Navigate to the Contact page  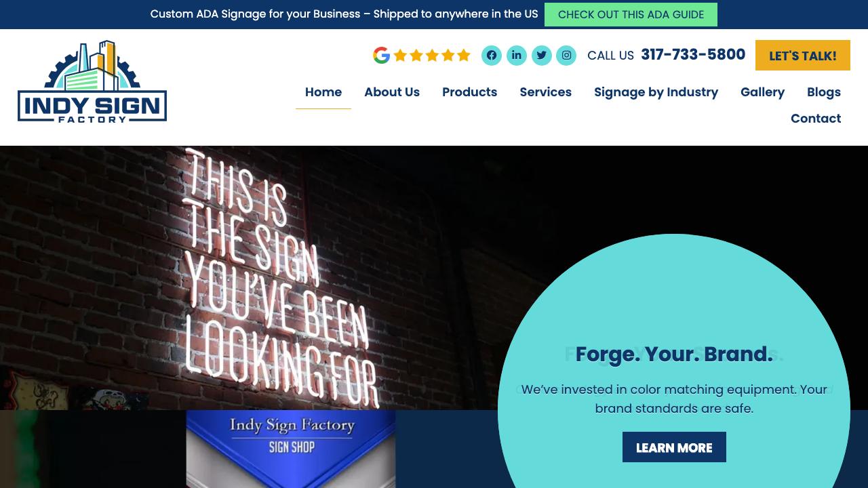(x=816, y=119)
